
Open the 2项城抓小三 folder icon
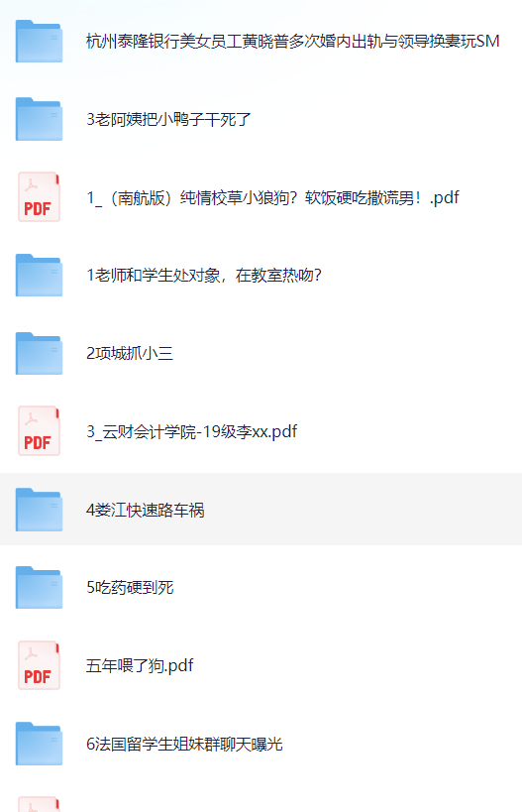click(39, 353)
